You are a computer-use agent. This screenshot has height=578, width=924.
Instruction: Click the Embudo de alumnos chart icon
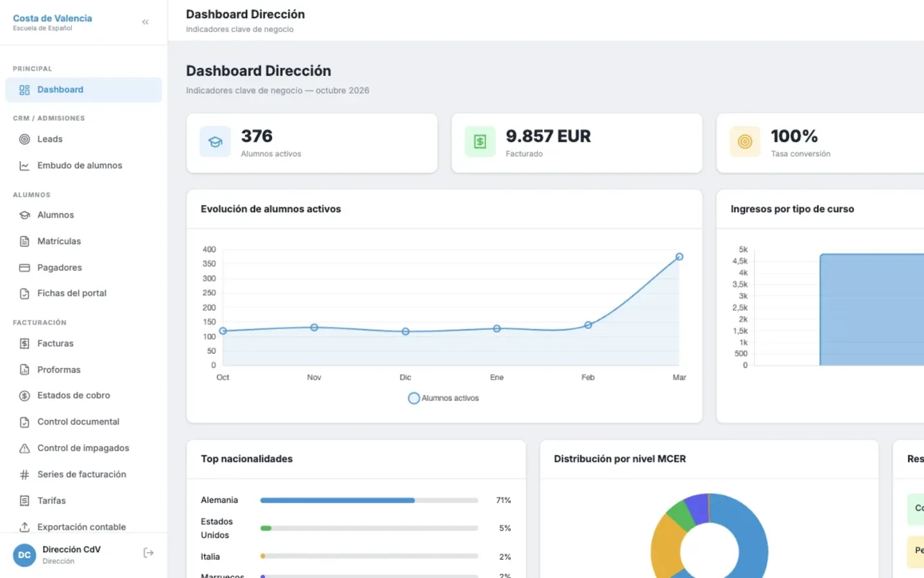24,166
